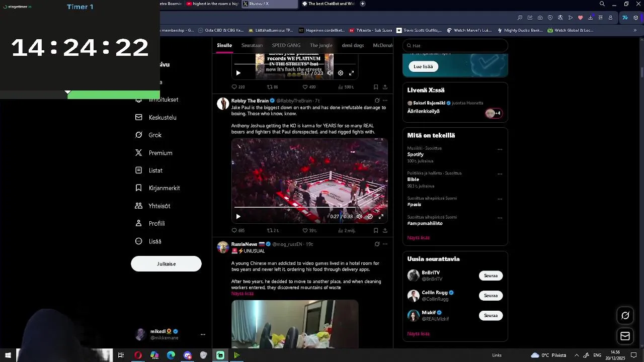Bookmark Robby The Brain's post
The width and height of the screenshot is (644, 362).
(376, 230)
